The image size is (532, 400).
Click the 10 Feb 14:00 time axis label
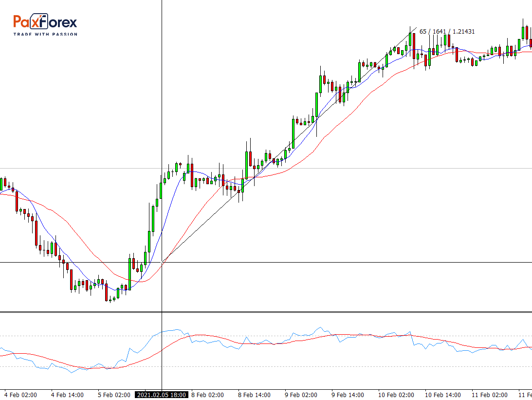tap(443, 395)
